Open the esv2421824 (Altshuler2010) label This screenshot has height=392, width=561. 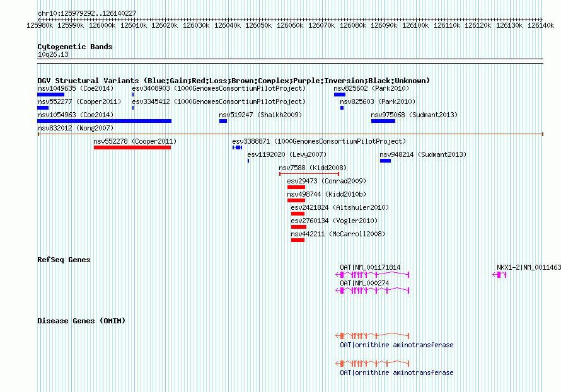tap(340, 207)
